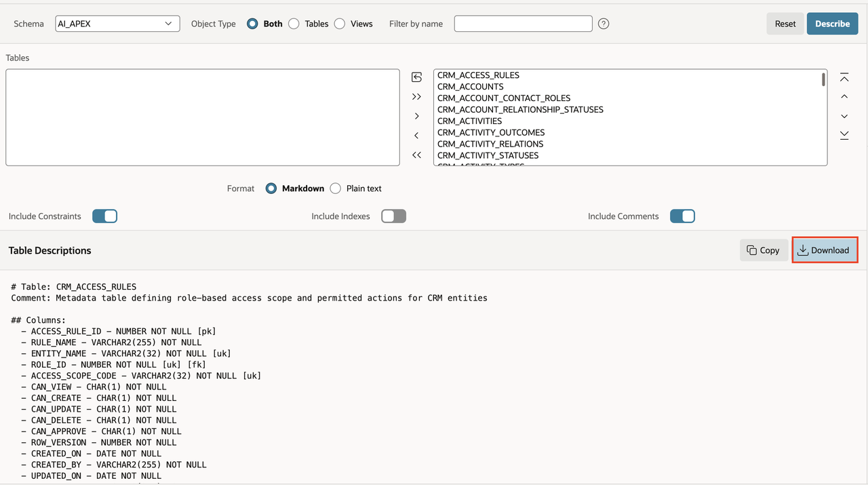Click the move up chevron icon
The height and width of the screenshot is (485, 868).
click(x=844, y=97)
